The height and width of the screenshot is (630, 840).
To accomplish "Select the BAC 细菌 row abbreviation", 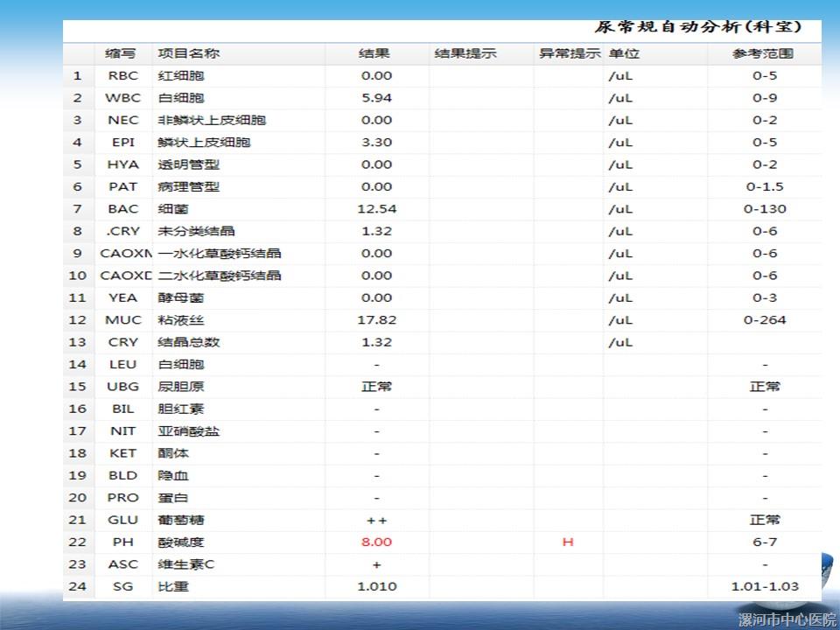I will tap(122, 209).
